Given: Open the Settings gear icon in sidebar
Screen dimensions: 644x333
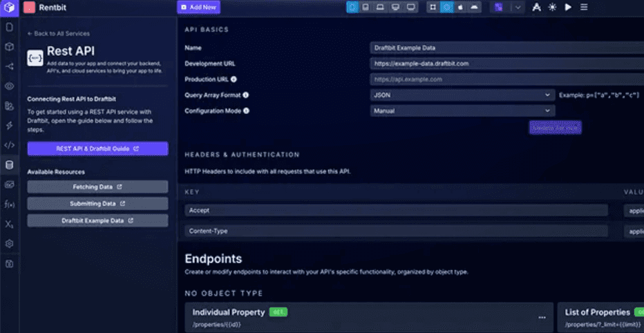Looking at the screenshot, I should point(9,244).
